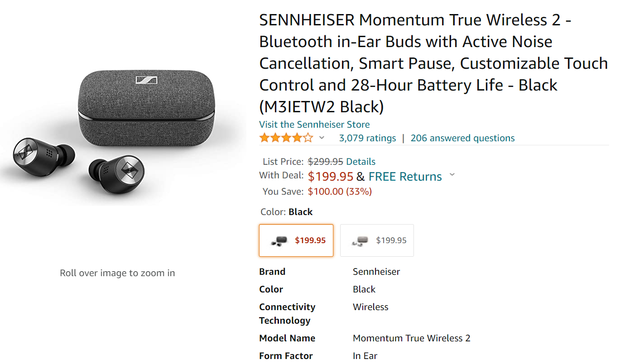Select the silver color variant swatch
Screen dimensions: 625x364
pyautogui.click(x=377, y=240)
